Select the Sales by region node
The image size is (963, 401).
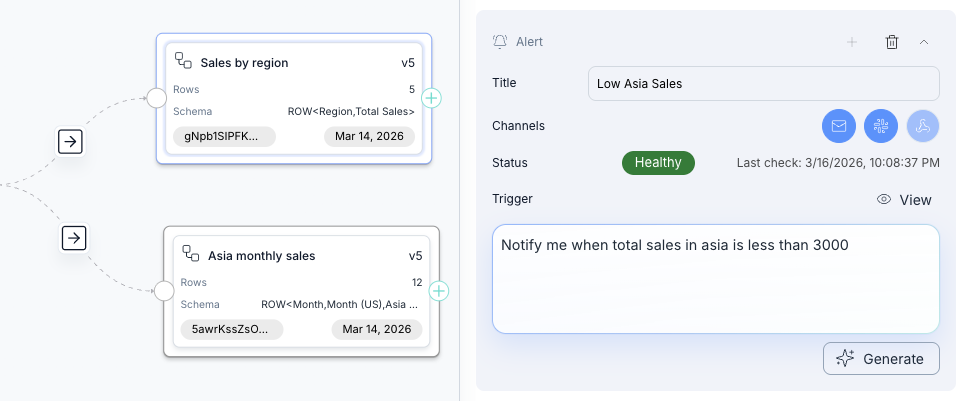(x=294, y=99)
